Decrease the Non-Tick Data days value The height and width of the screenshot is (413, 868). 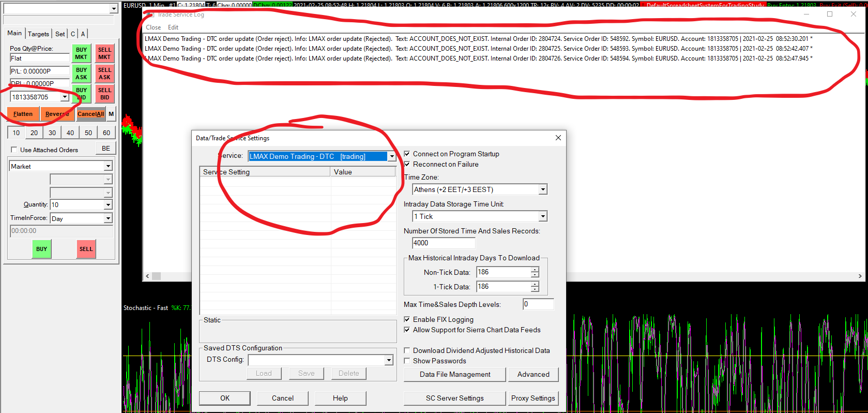535,275
